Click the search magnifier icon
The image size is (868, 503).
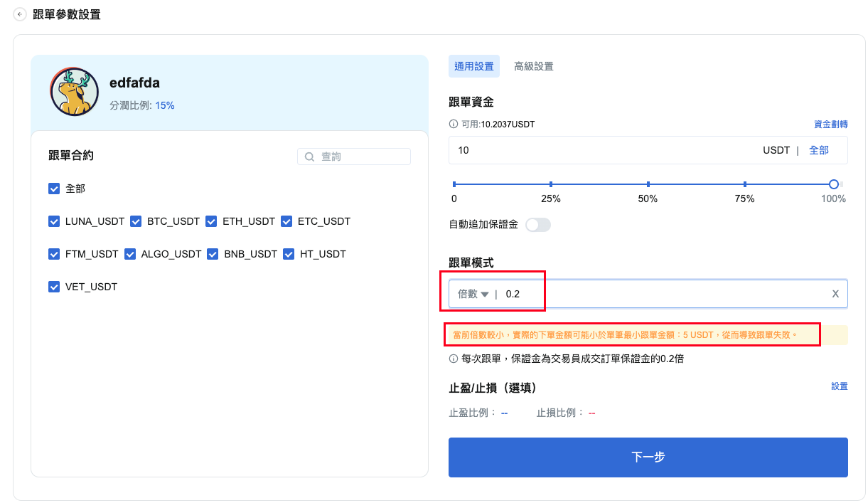click(309, 157)
